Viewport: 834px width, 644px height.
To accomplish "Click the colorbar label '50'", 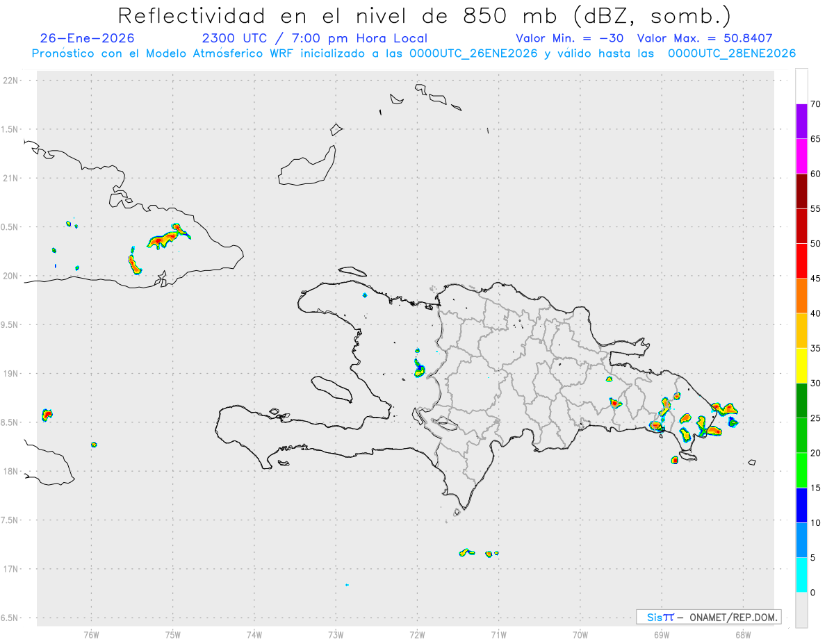I will (x=816, y=244).
